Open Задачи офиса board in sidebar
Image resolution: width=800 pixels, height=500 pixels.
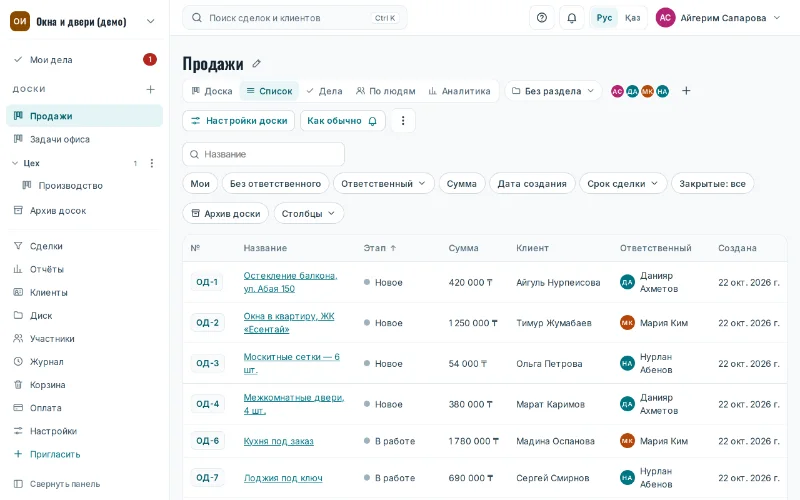84,139
